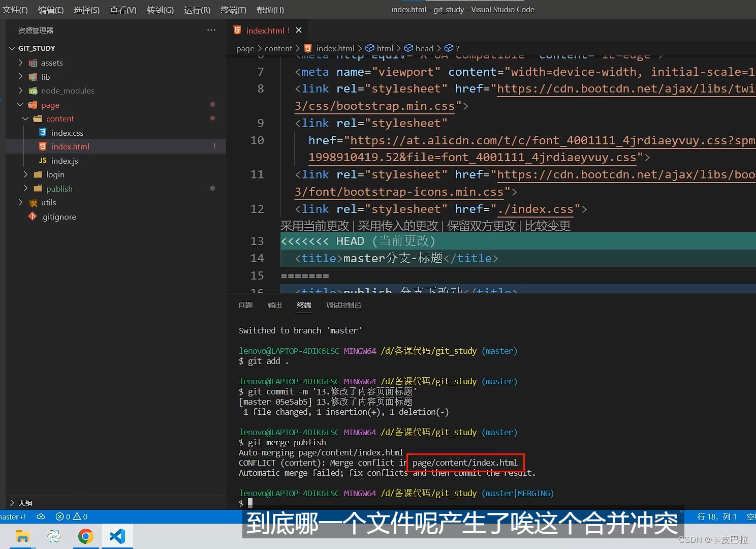Collapse the content folder chevron
The height and width of the screenshot is (549, 756).
25,118
